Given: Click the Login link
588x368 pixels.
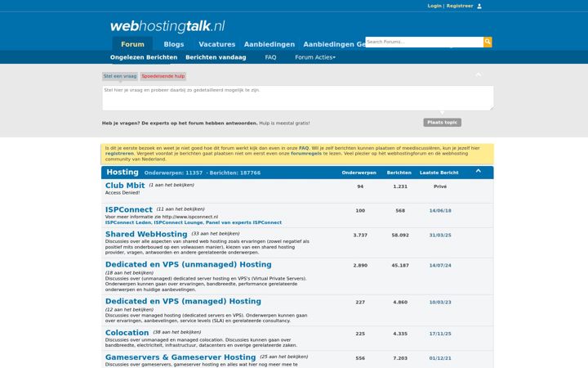Looking at the screenshot, I should (434, 6).
